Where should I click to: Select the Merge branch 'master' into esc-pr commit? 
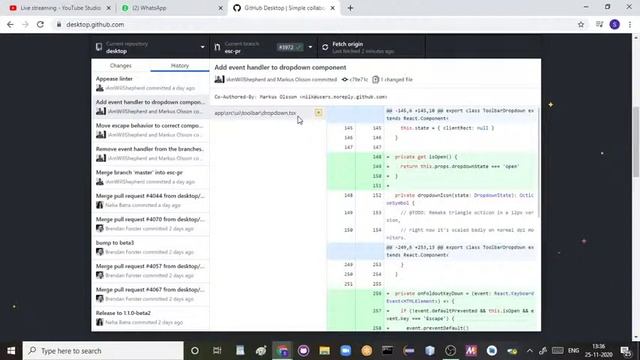coord(151,177)
